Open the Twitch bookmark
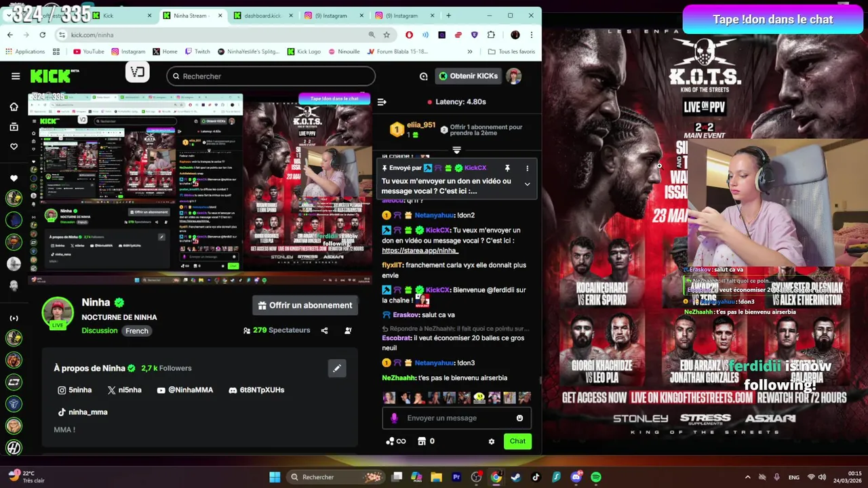 197,52
